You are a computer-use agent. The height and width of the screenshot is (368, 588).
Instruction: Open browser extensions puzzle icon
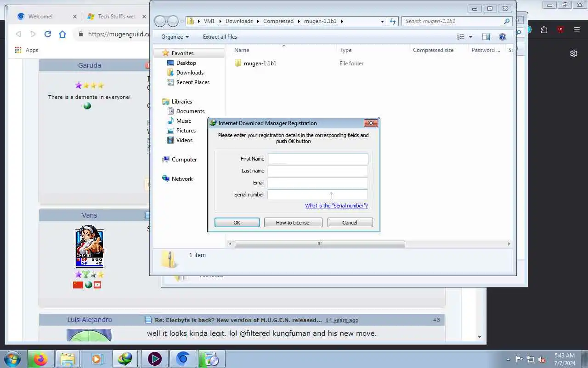(x=544, y=29)
